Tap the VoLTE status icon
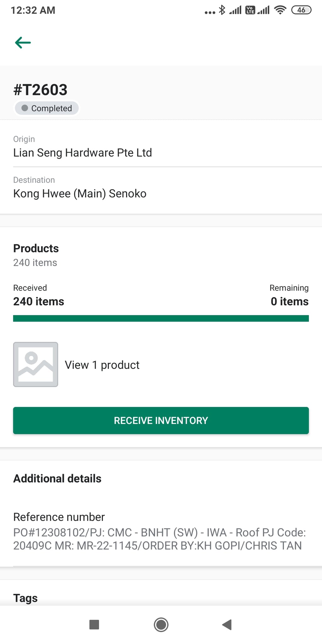 (x=250, y=10)
